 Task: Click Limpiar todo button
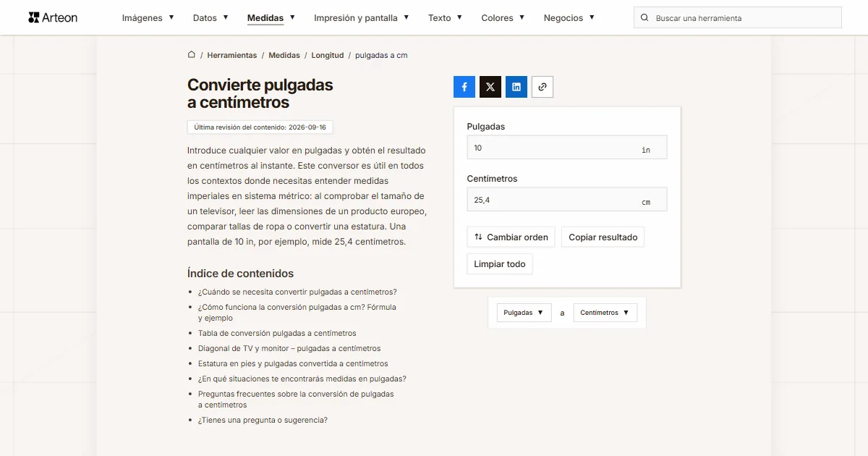coord(500,264)
